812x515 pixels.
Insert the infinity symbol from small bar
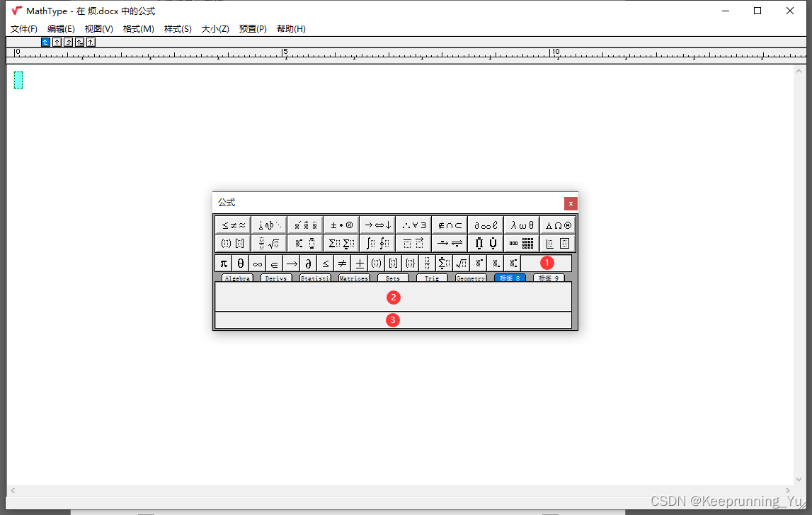click(x=258, y=264)
